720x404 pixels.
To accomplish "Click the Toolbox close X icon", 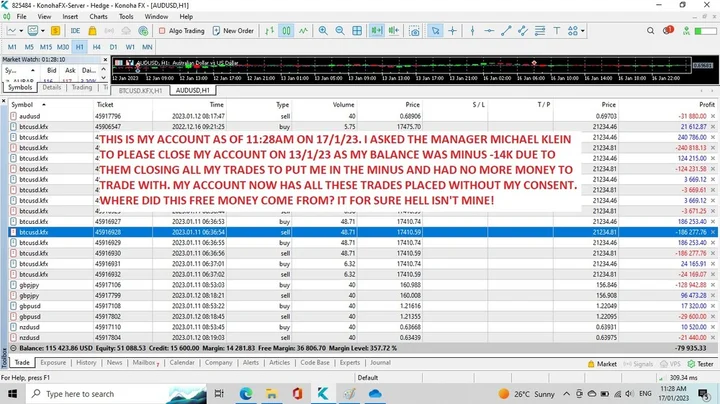I will coord(4,101).
